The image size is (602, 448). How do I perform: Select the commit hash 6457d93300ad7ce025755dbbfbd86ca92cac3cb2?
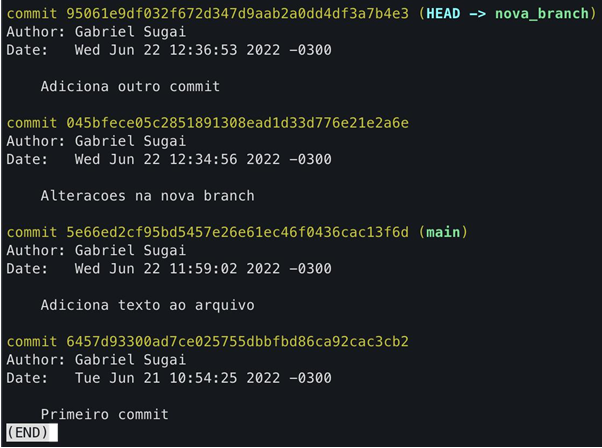click(237, 342)
